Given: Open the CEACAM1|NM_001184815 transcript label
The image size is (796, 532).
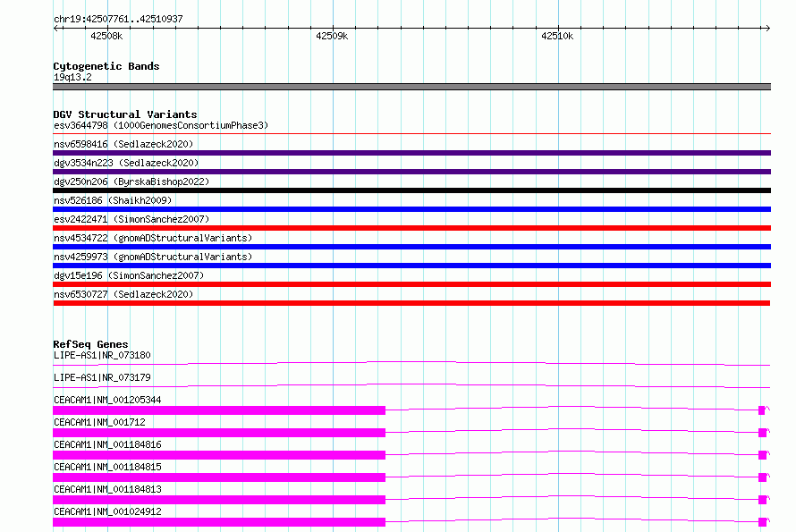Looking at the screenshot, I should tap(107, 467).
